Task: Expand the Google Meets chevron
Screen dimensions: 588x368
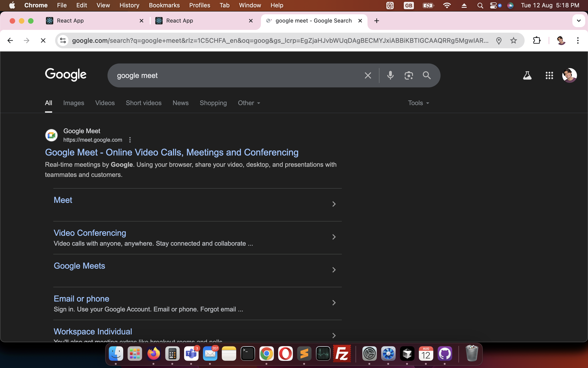Action: coord(334,270)
